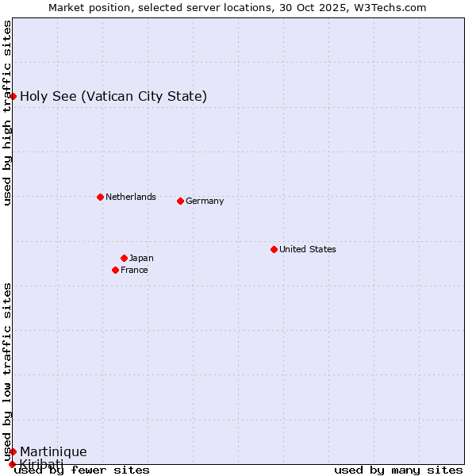This screenshot has width=476, height=476.
Task: Select the Japan red data point
Action: point(124,258)
